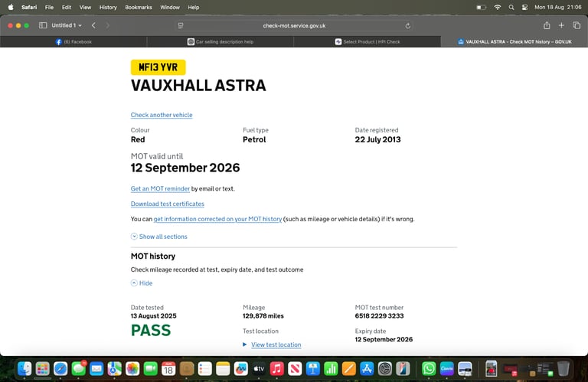Click battery status icon in menu bar
The image size is (588, 382).
(x=481, y=7)
